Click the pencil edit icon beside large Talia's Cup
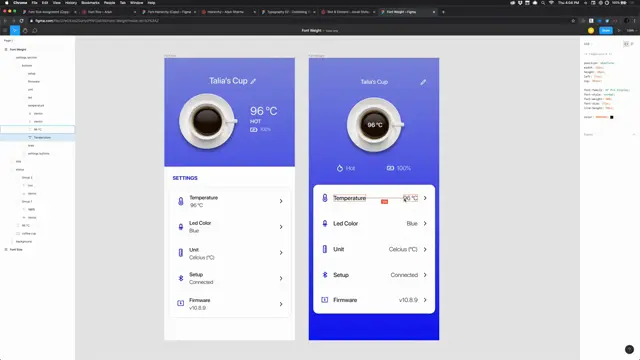 tap(253, 81)
